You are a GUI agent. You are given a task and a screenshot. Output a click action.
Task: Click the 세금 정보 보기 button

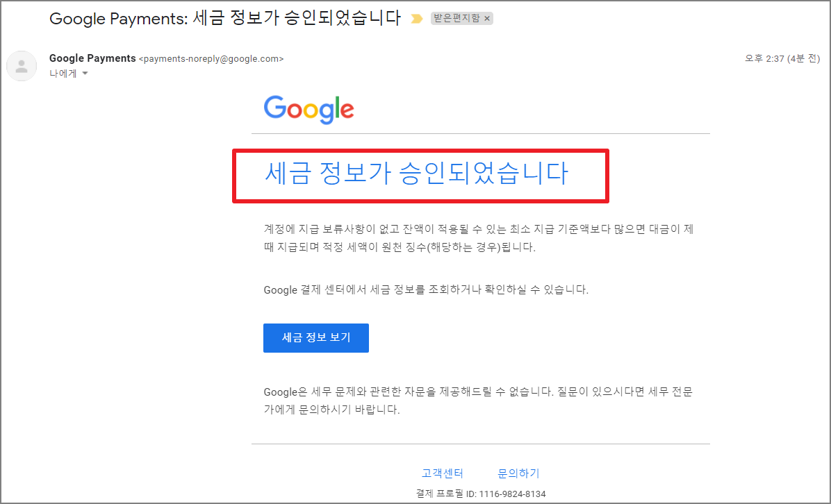point(316,338)
